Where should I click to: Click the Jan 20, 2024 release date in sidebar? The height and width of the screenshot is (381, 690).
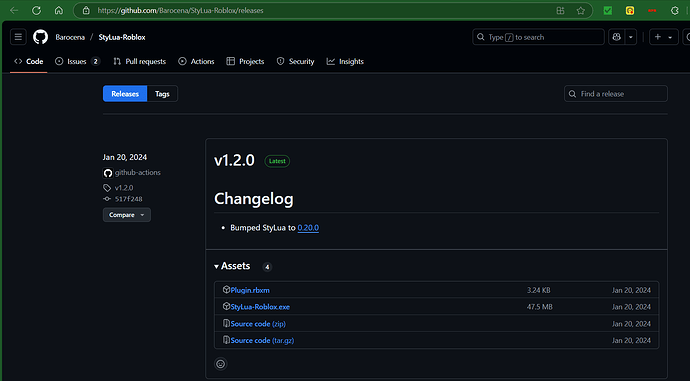[125, 157]
